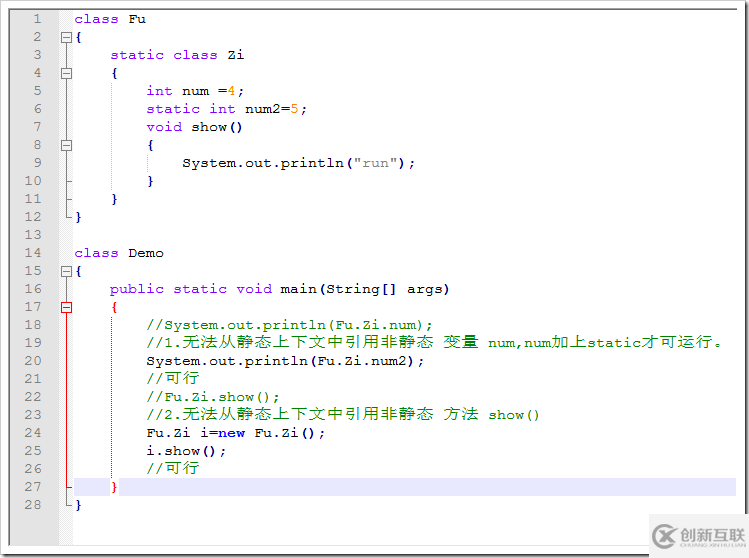
Task: Click the 'void show()' method signature
Action: click(x=194, y=127)
